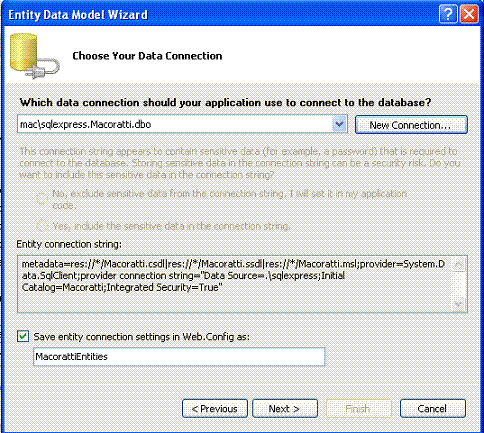Cancel the wizard
484x433 pixels.
(433, 408)
